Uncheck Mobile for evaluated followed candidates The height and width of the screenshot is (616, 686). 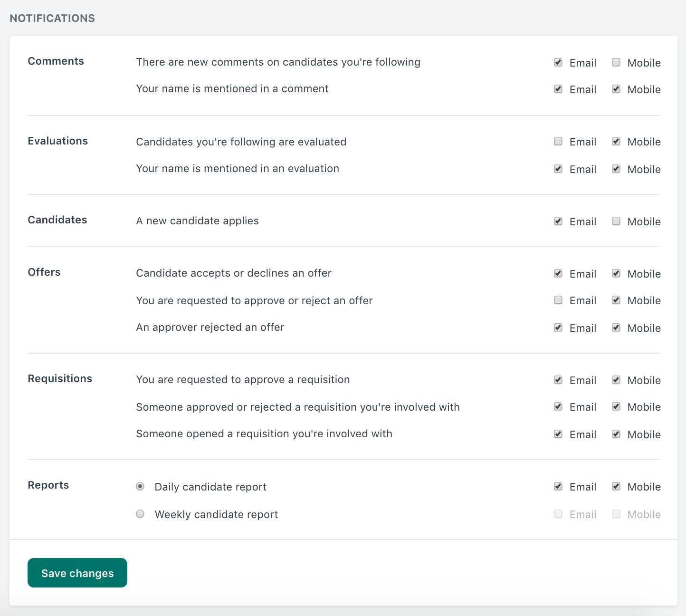[x=616, y=141]
